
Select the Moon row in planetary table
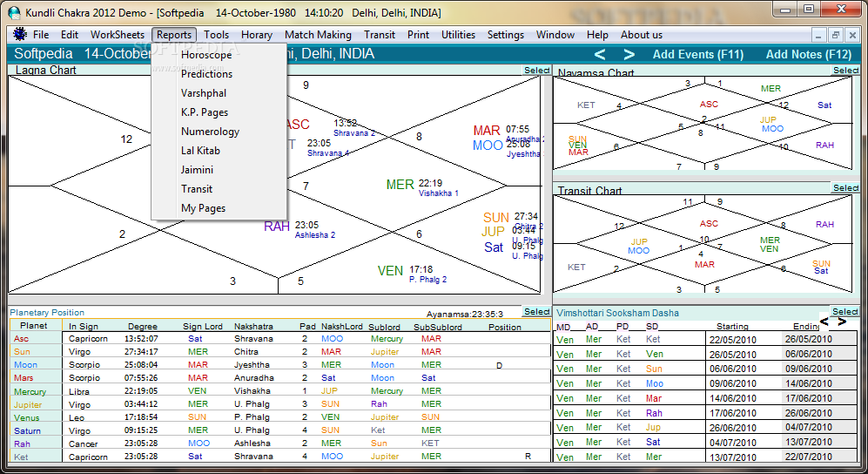pos(280,364)
